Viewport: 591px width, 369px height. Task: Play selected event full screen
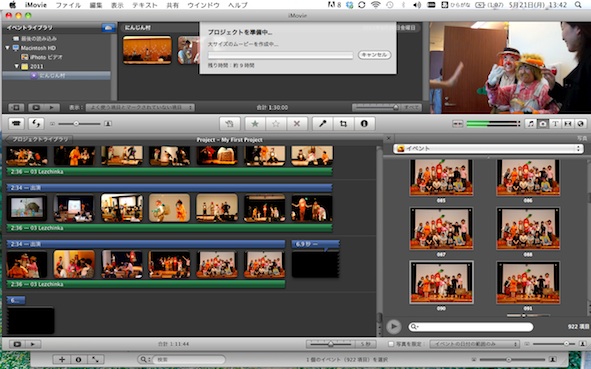click(36, 107)
